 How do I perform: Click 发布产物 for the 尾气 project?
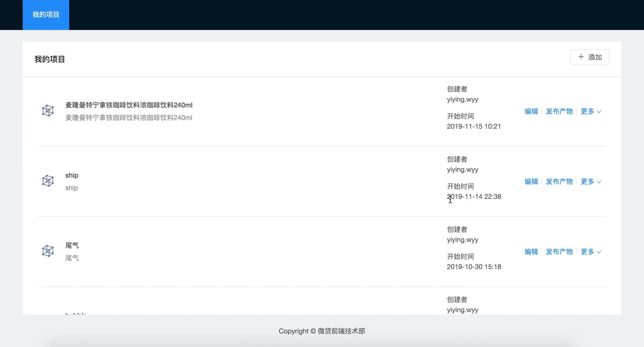click(559, 252)
